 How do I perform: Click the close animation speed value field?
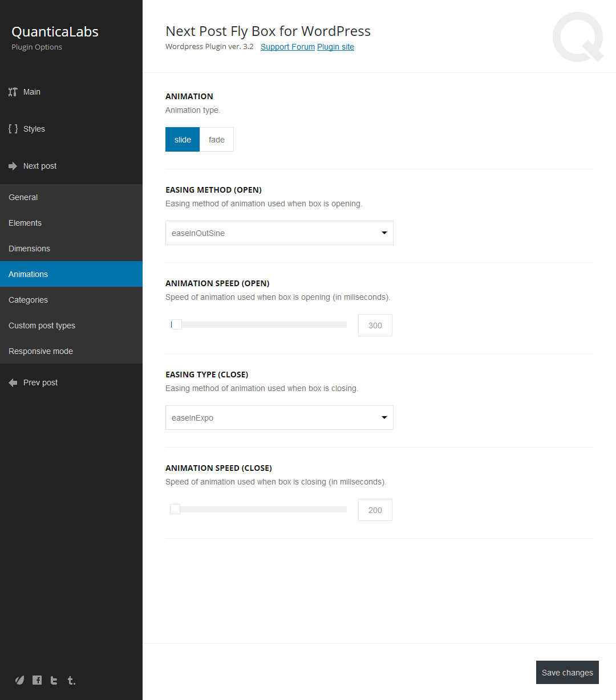point(375,510)
